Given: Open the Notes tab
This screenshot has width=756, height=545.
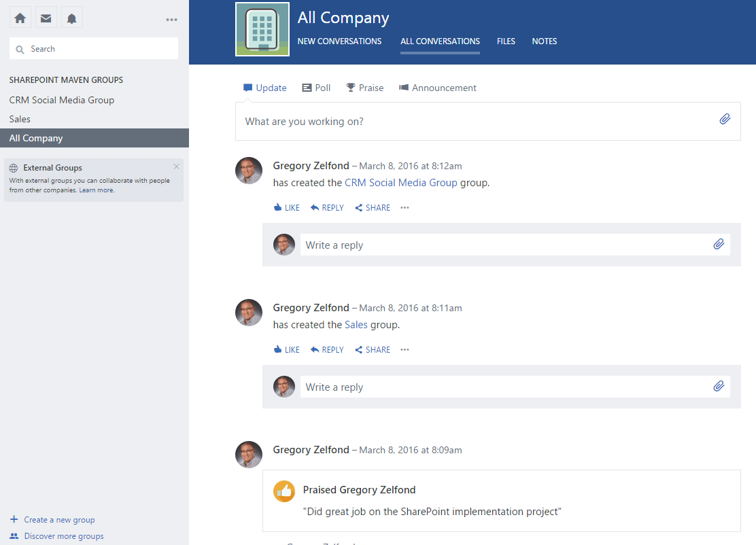Looking at the screenshot, I should pyautogui.click(x=545, y=41).
